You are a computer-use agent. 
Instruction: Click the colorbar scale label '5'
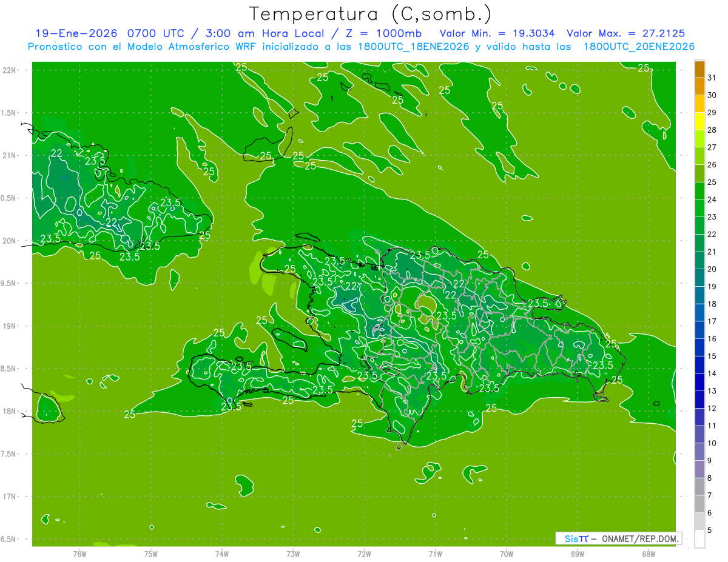click(710, 530)
